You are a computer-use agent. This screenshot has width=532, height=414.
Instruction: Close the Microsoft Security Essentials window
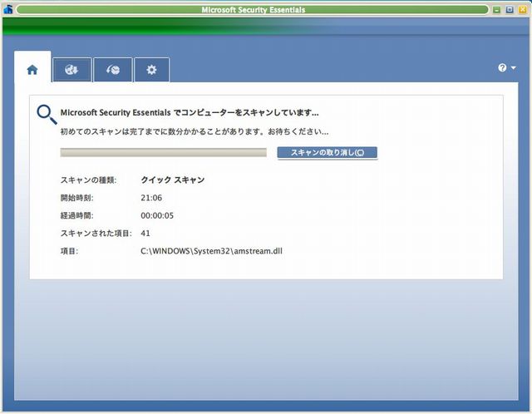pyautogui.click(x=523, y=10)
